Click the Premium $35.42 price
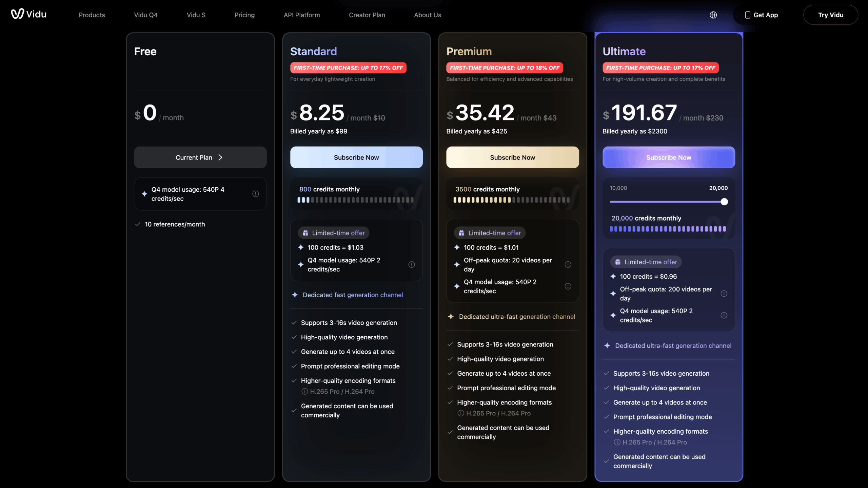Viewport: 868px width, 488px height. [x=480, y=113]
